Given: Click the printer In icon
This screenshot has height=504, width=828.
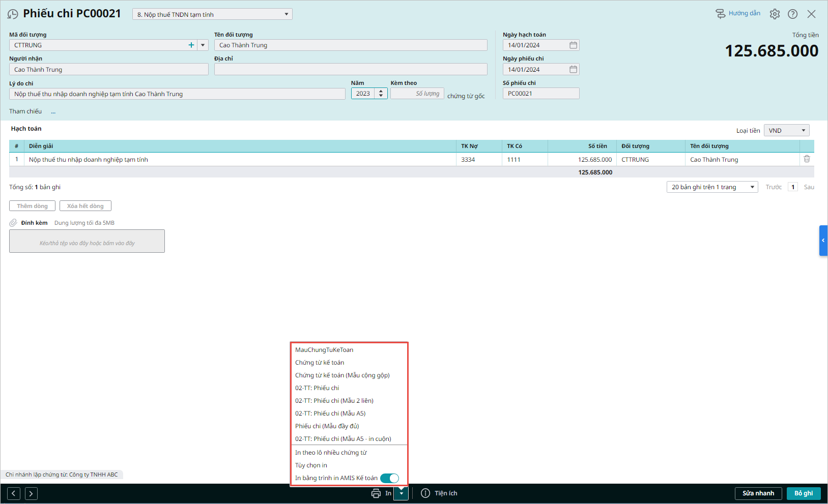Looking at the screenshot, I should pyautogui.click(x=376, y=493).
